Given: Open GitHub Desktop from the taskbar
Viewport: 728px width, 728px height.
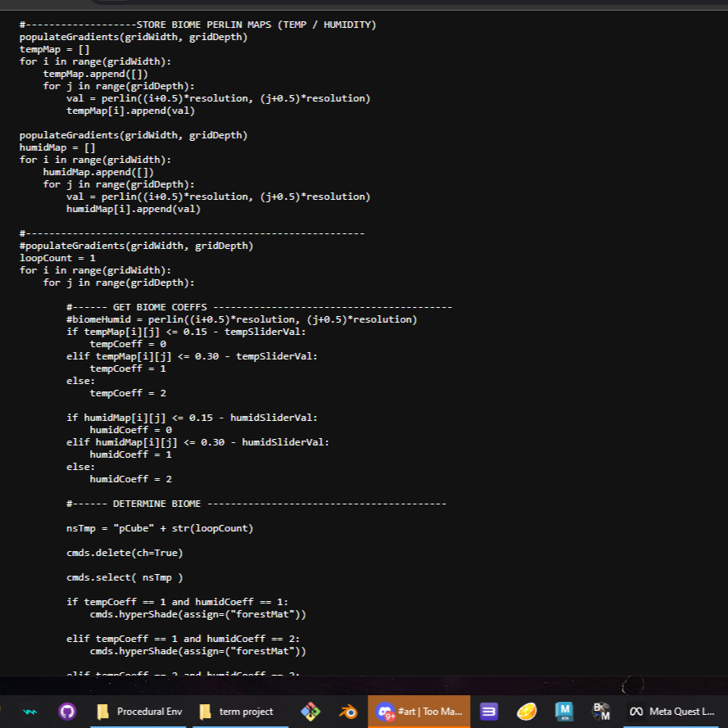Looking at the screenshot, I should click(68, 712).
